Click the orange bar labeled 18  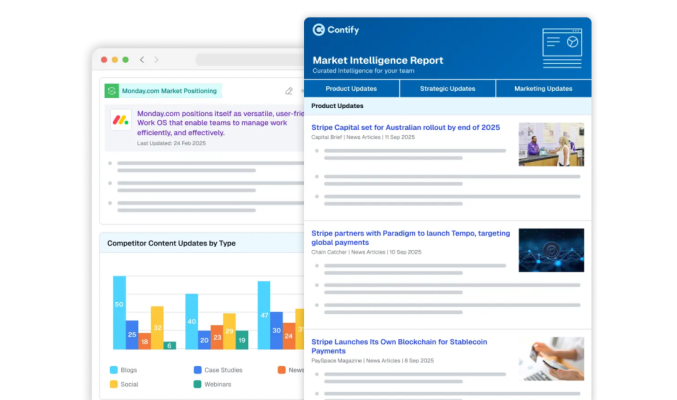click(x=145, y=341)
